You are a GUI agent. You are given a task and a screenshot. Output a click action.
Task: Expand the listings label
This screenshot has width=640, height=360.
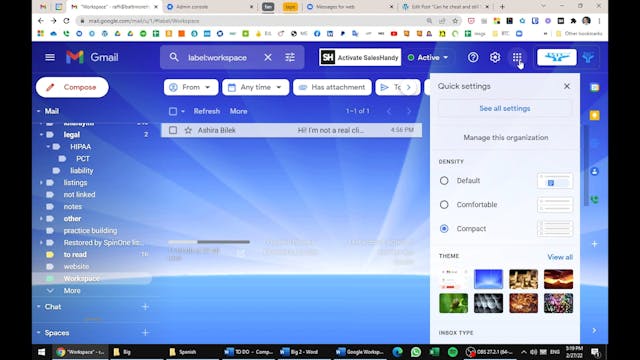coord(41,182)
